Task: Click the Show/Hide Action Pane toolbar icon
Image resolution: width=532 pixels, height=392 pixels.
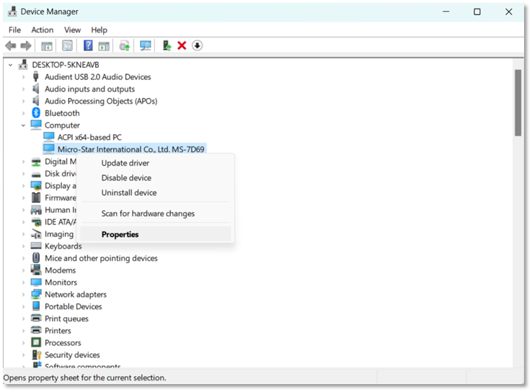Action: point(104,46)
